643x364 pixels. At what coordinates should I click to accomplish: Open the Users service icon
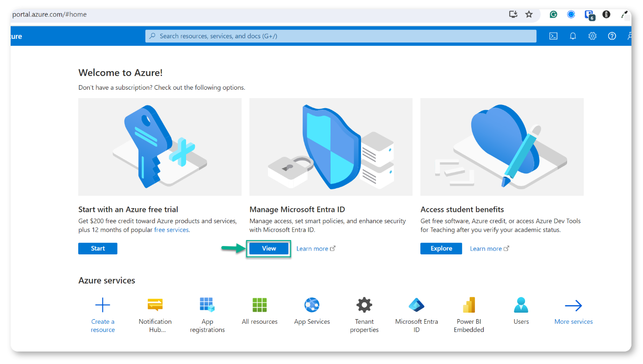(521, 305)
